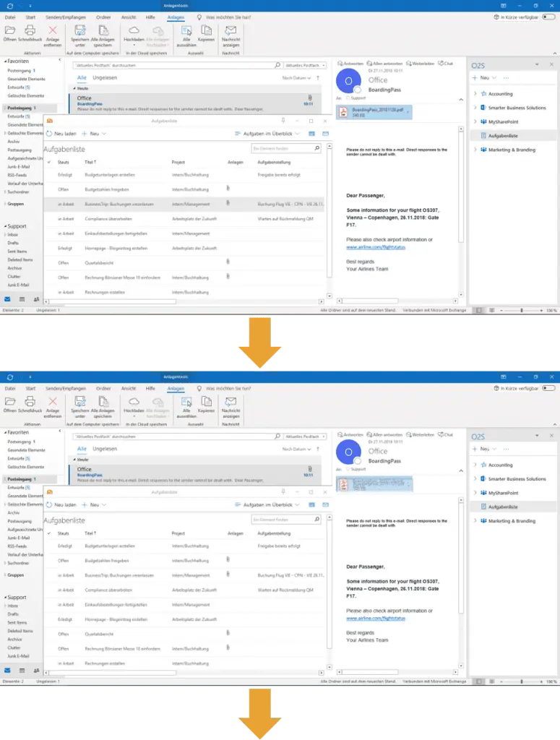
Task: Click Öffnen icon in upper screenshot ribbon
Action: point(10,30)
